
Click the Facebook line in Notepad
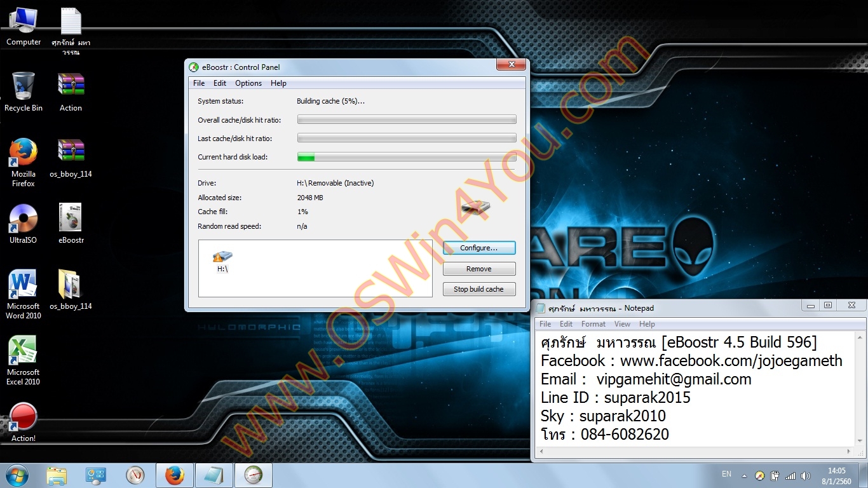click(x=691, y=361)
